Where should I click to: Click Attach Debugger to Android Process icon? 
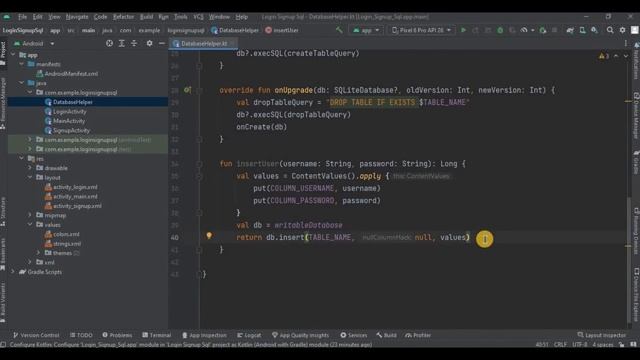(542, 30)
